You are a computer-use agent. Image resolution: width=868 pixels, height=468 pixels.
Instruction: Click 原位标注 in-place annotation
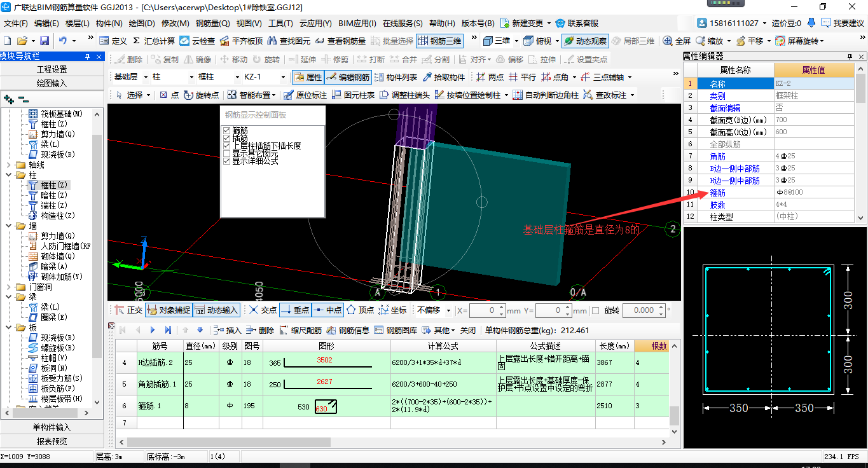click(305, 95)
